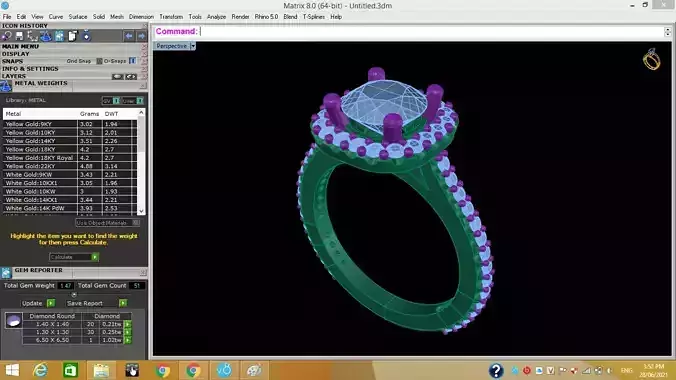This screenshot has width=676, height=380.
Task: Click the diamond round gem thumbnail
Action: (13, 321)
